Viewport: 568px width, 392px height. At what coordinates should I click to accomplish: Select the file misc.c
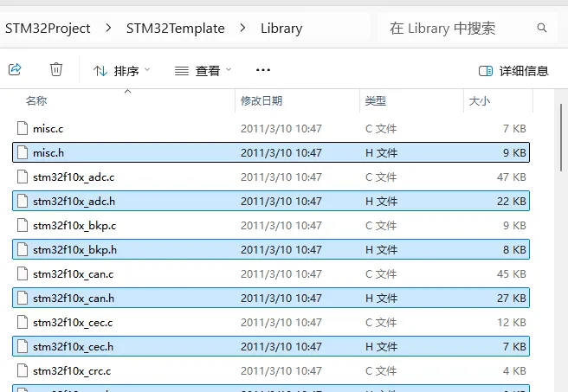(x=271, y=128)
